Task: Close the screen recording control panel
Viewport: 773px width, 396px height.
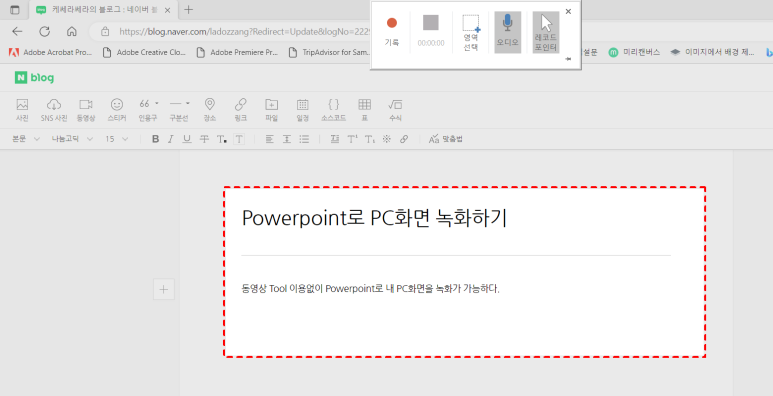Action: (568, 11)
